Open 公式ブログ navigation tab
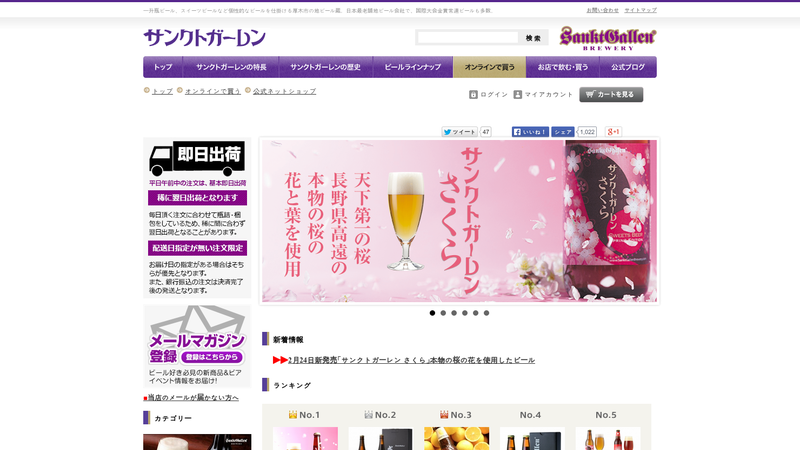This screenshot has width=800, height=450. (628, 67)
